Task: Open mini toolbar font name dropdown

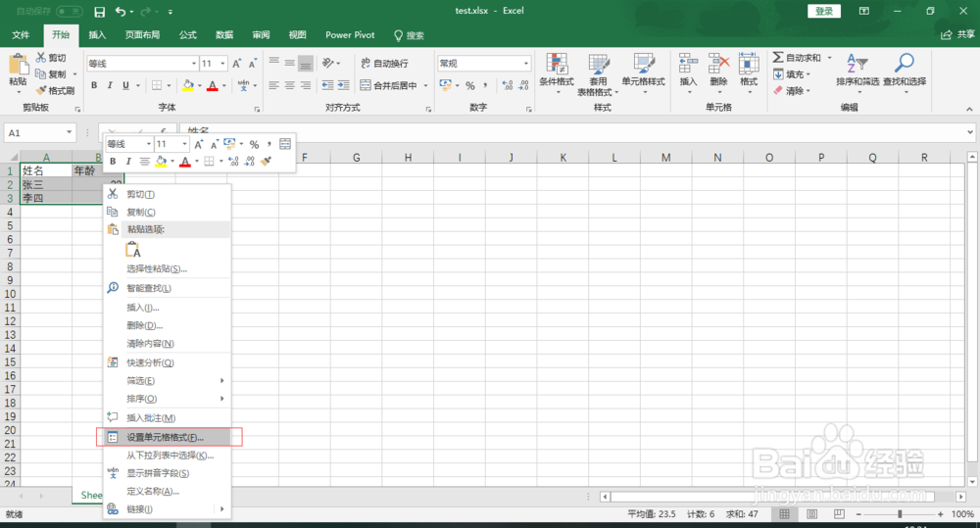Action: point(149,144)
